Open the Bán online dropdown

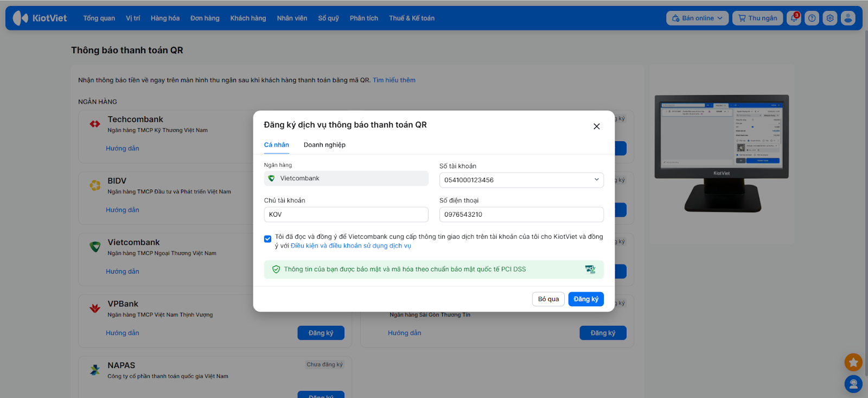697,18
